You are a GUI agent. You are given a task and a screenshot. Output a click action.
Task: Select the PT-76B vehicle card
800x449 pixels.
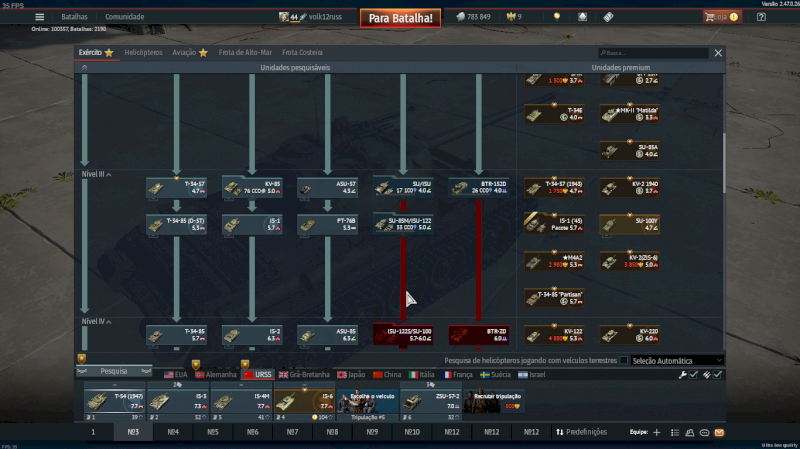(x=328, y=224)
